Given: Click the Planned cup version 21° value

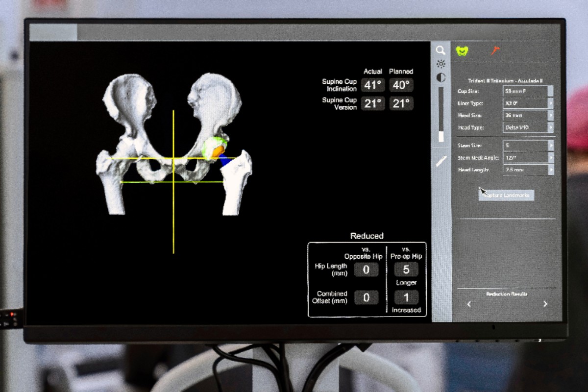Looking at the screenshot, I should [x=401, y=103].
